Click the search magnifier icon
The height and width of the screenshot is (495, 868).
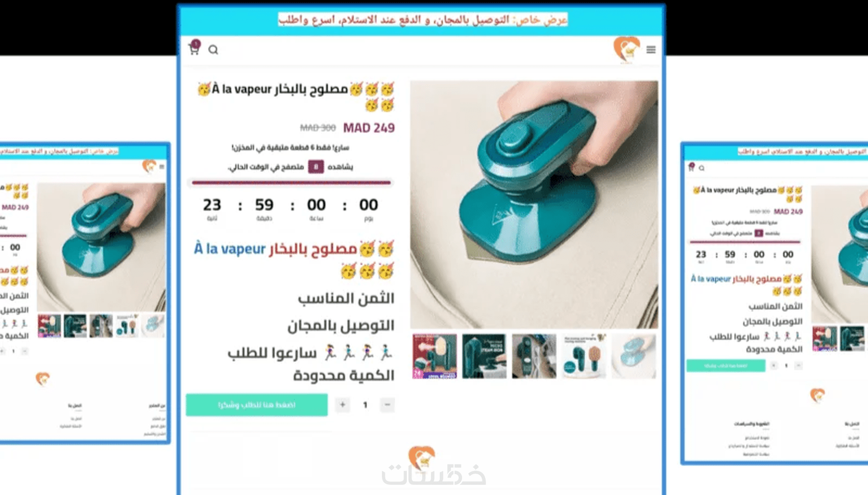tap(213, 49)
